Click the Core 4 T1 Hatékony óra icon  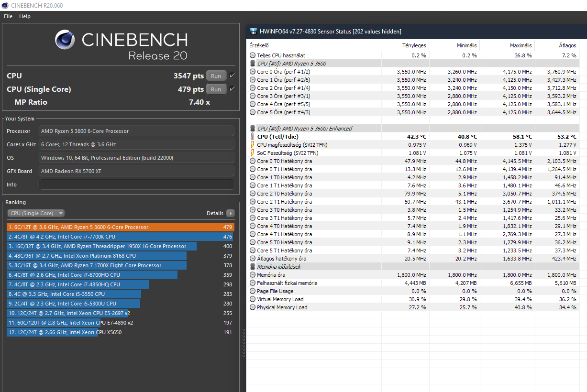[x=253, y=234]
